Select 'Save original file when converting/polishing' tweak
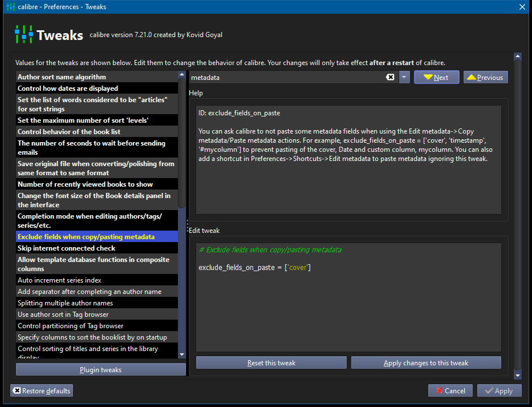Screen dimensions: 532x407 click(97, 168)
